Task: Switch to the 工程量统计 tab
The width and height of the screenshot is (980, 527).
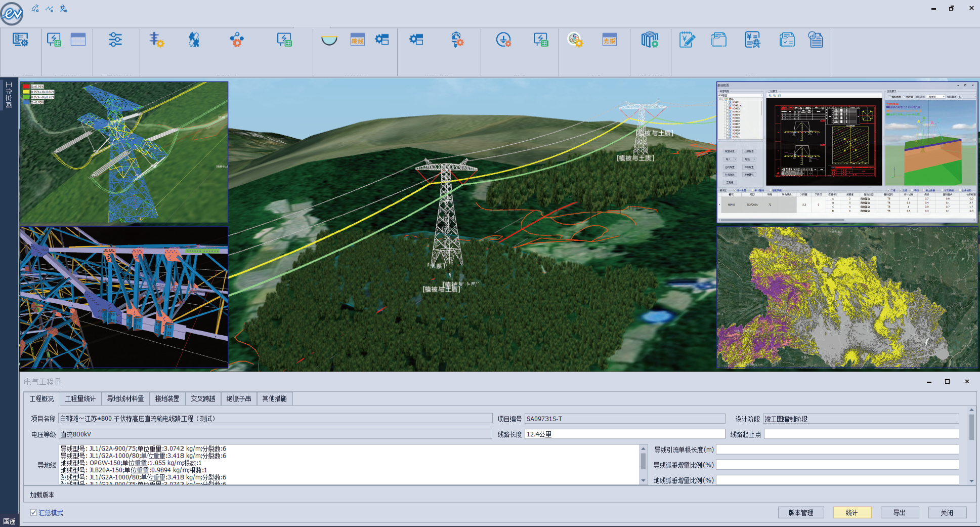Action: pyautogui.click(x=80, y=399)
